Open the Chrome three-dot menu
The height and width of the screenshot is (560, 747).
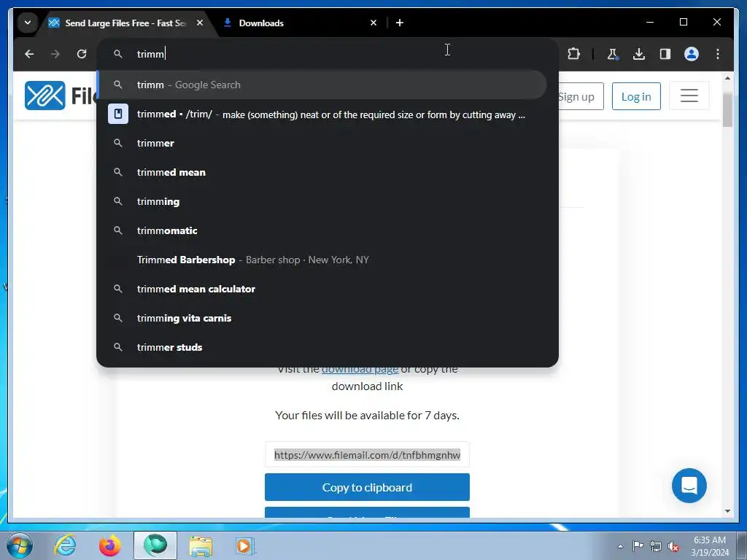(x=718, y=54)
